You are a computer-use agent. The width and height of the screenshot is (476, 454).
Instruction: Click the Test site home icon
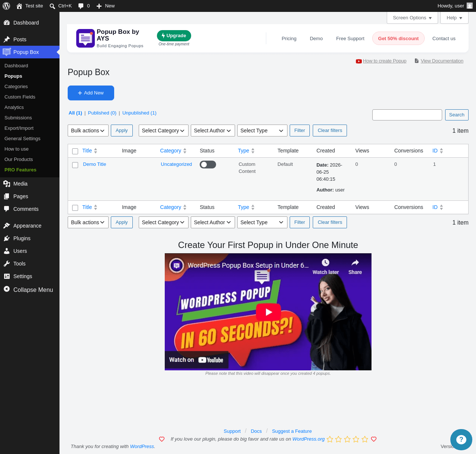tap(19, 6)
